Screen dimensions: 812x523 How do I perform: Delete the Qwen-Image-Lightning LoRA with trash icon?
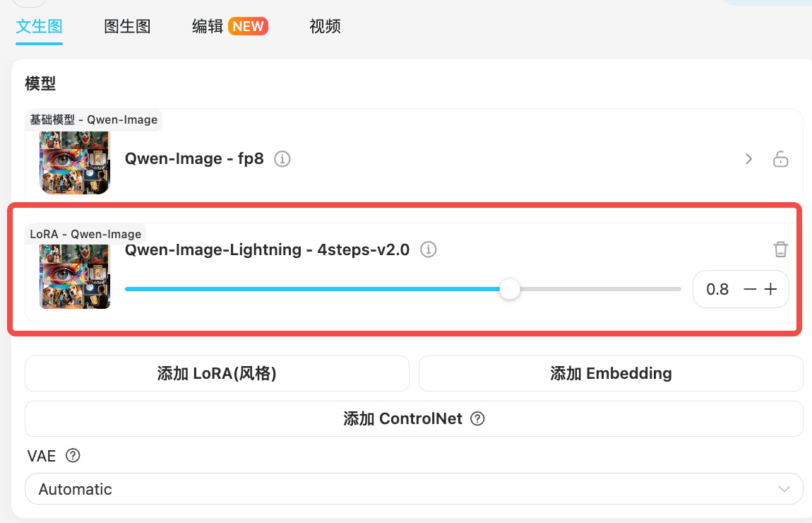[x=780, y=249]
